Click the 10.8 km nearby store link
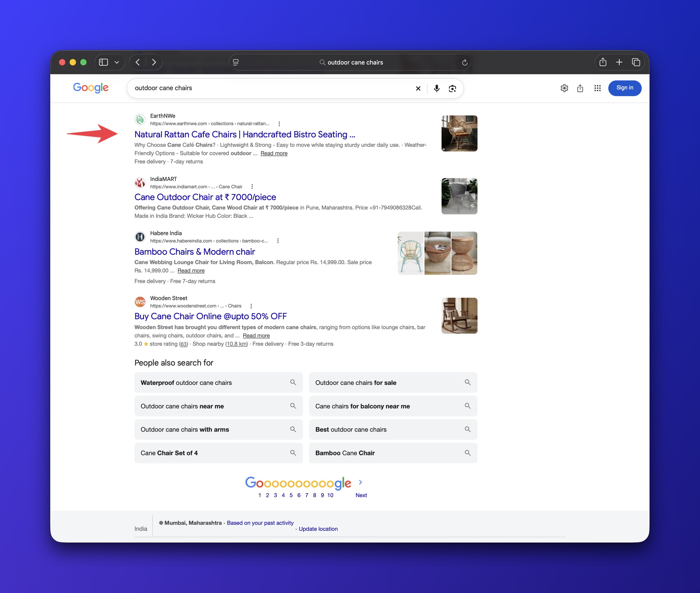Screen dimensions: 700x593 pos(237,344)
